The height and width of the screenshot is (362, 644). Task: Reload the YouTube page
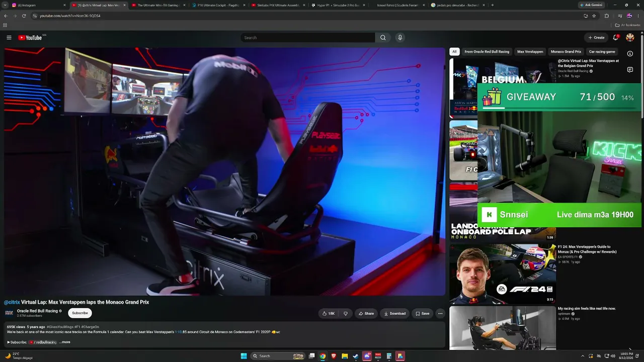coord(24,16)
